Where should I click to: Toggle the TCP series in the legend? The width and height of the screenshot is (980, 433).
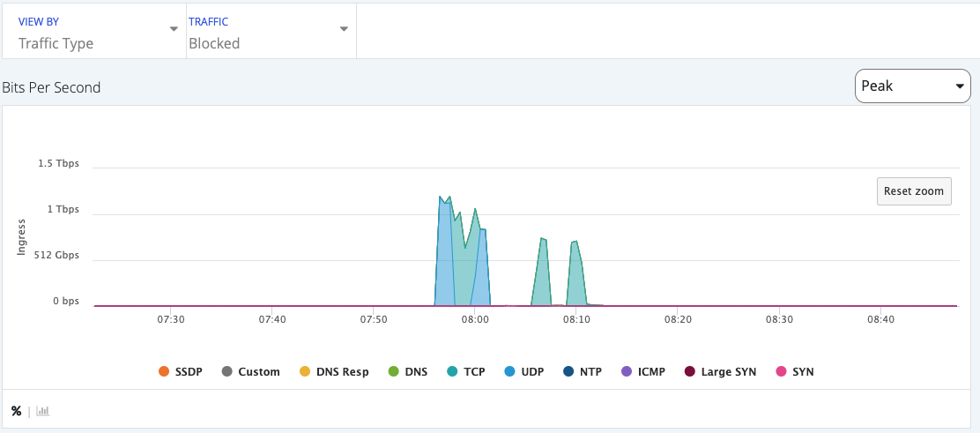coord(466,371)
